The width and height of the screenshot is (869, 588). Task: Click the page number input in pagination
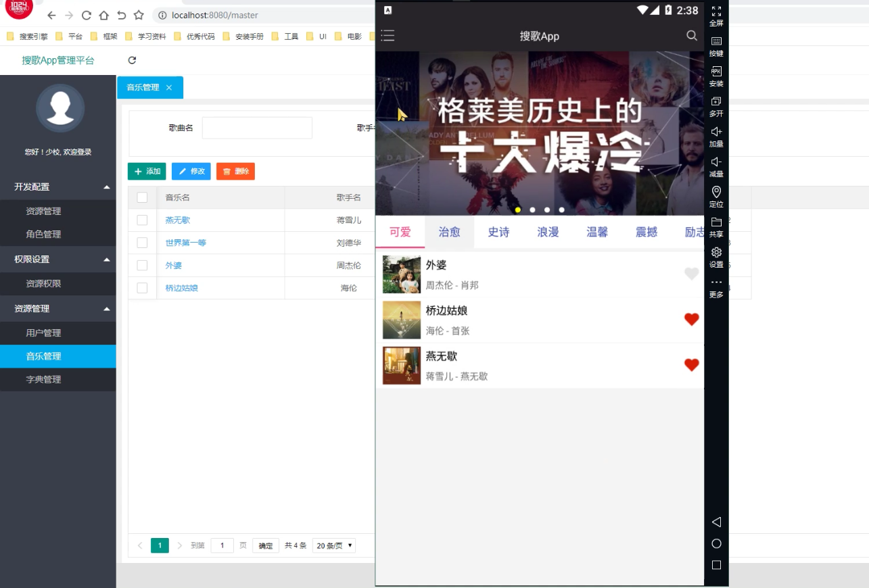point(222,545)
